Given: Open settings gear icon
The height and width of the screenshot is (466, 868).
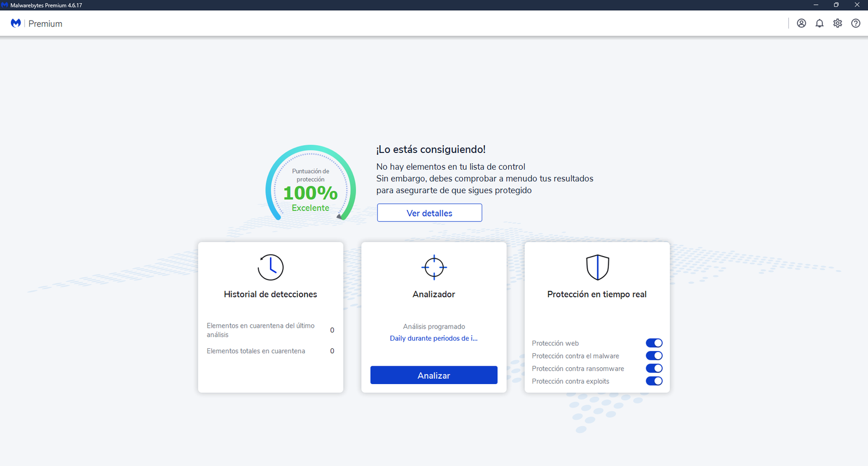Looking at the screenshot, I should coord(838,23).
